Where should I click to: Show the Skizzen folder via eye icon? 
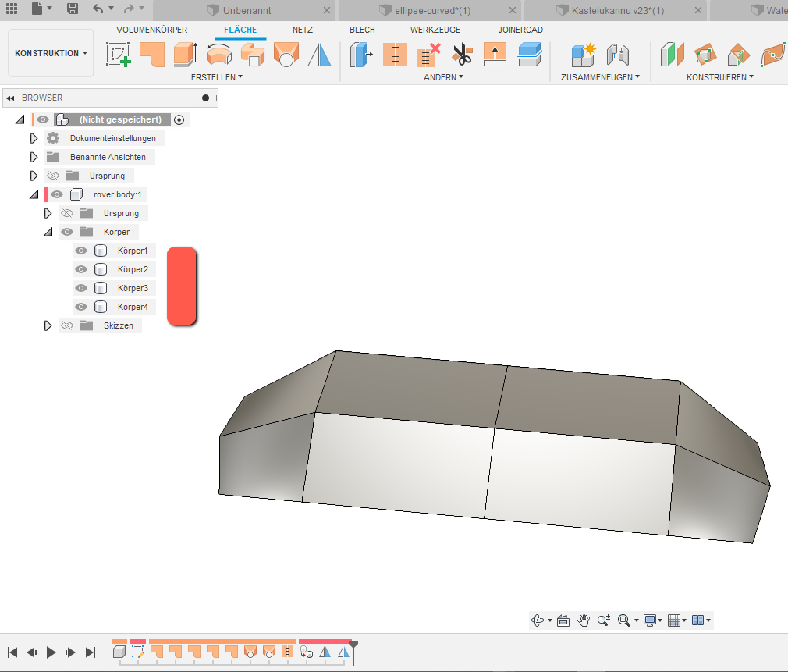pyautogui.click(x=67, y=325)
